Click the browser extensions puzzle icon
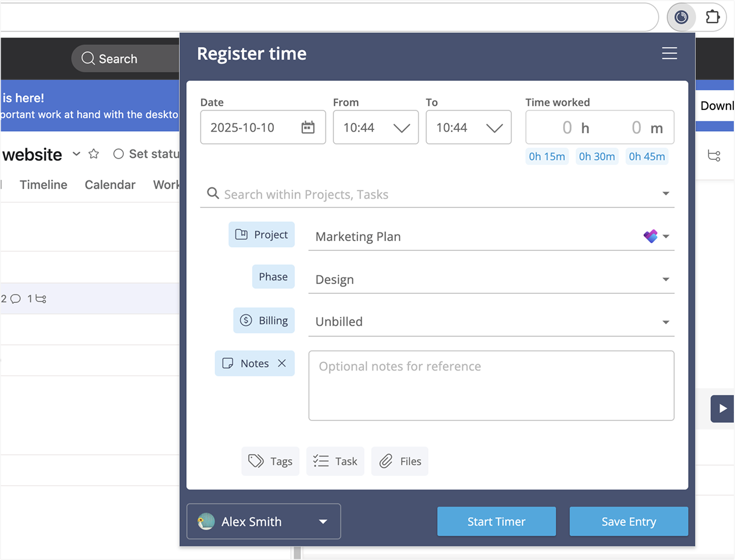Image resolution: width=735 pixels, height=560 pixels. [713, 17]
